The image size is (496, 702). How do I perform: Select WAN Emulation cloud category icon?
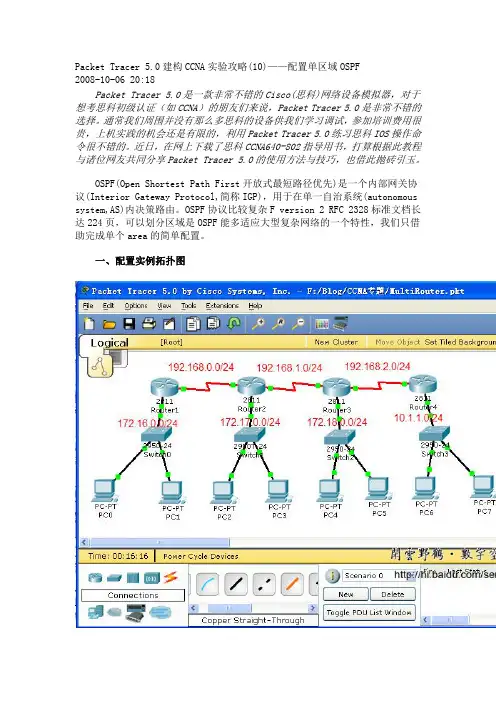point(114,612)
